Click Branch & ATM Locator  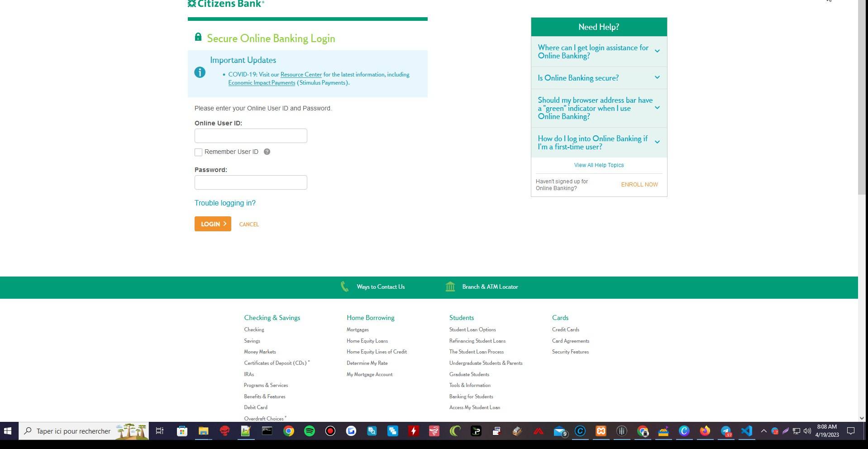[x=490, y=287]
